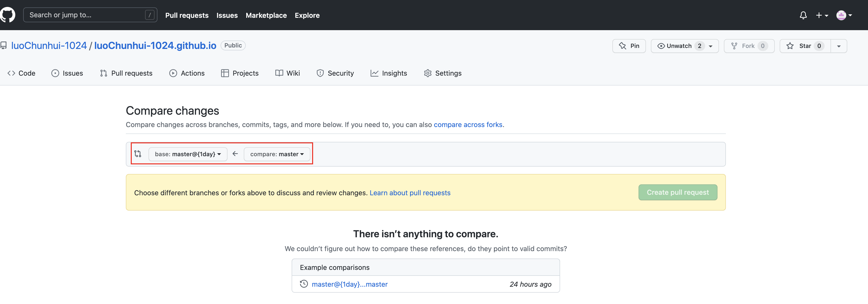Click the repository book icon
The width and height of the screenshot is (868, 304).
point(4,45)
